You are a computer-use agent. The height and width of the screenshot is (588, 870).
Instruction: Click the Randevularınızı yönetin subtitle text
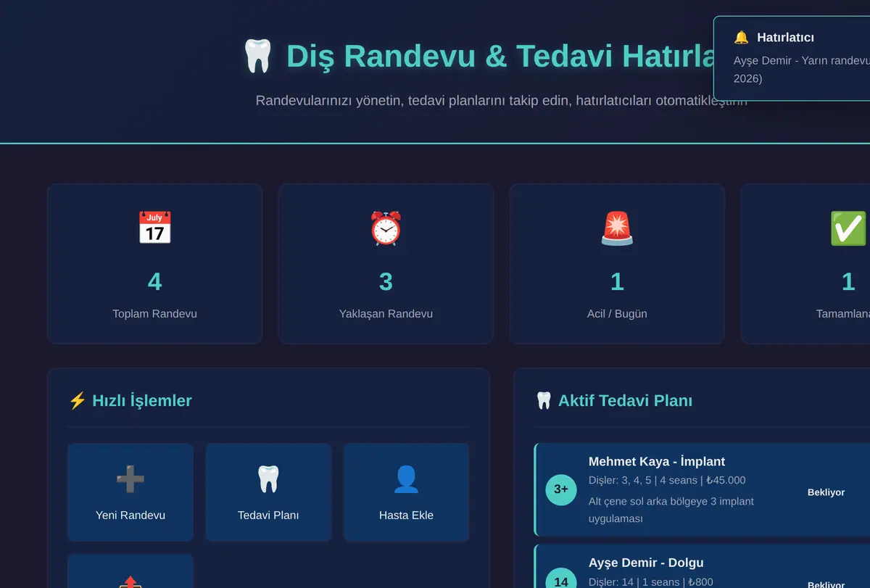coord(501,100)
